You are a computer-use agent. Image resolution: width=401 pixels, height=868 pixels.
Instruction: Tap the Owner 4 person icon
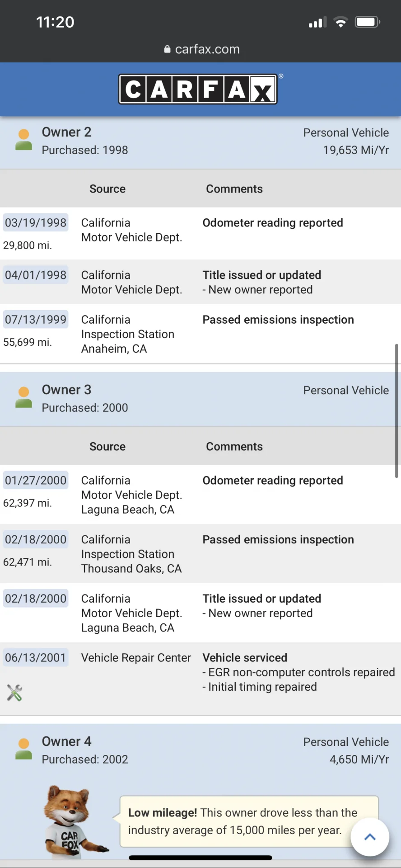pos(24,749)
